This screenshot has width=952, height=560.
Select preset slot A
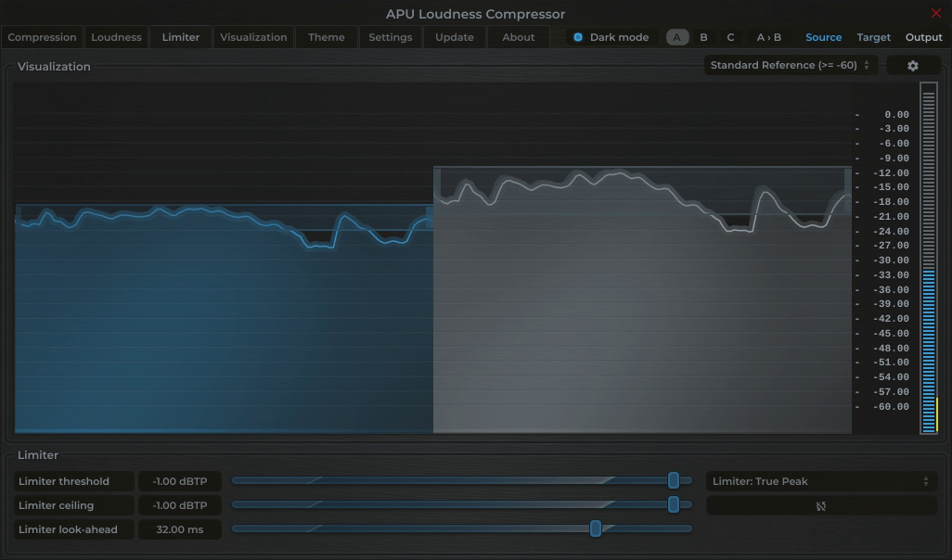[x=676, y=37]
